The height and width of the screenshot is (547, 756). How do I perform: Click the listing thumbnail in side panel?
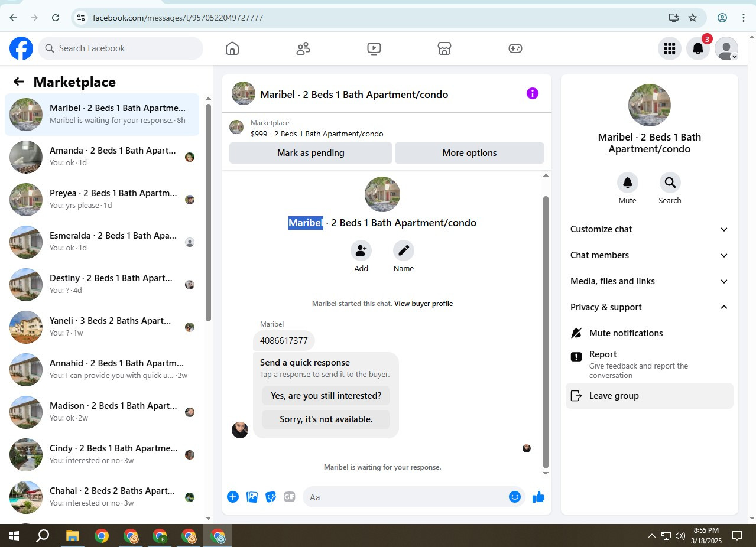[x=649, y=105]
